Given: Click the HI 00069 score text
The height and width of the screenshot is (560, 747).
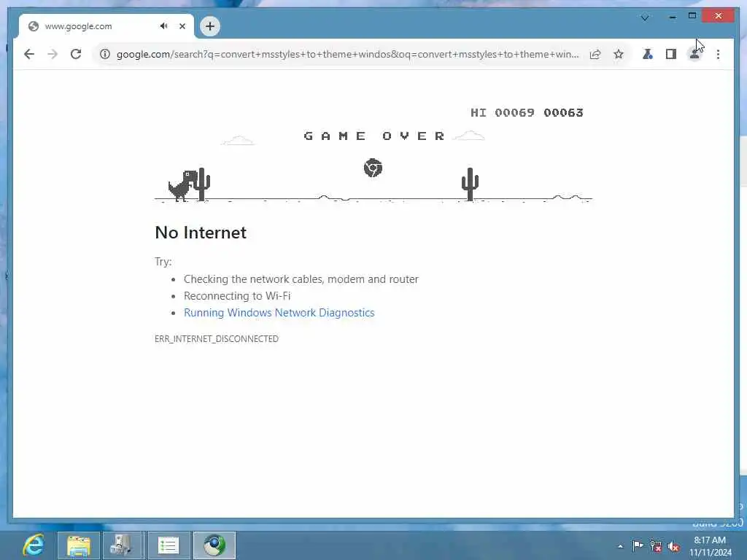Looking at the screenshot, I should point(502,113).
